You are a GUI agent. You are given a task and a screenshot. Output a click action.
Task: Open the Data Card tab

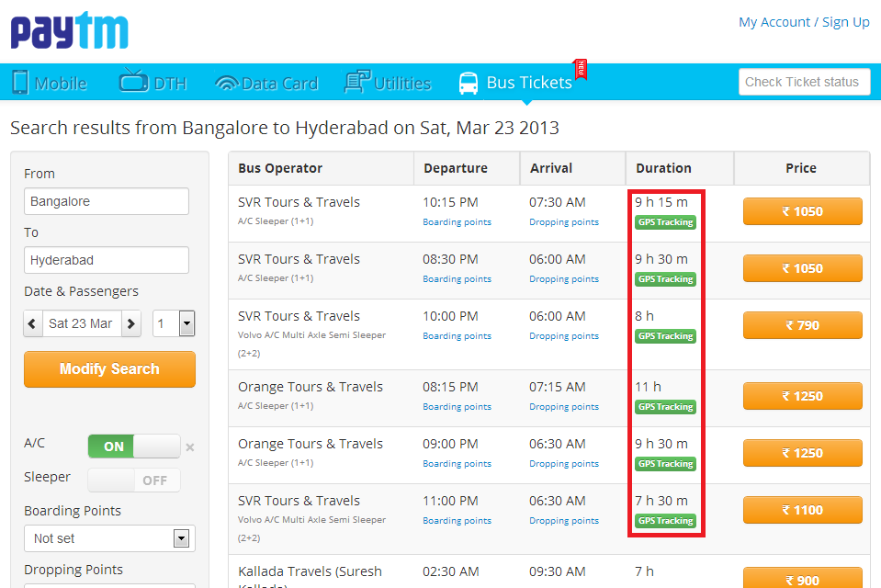click(x=267, y=84)
